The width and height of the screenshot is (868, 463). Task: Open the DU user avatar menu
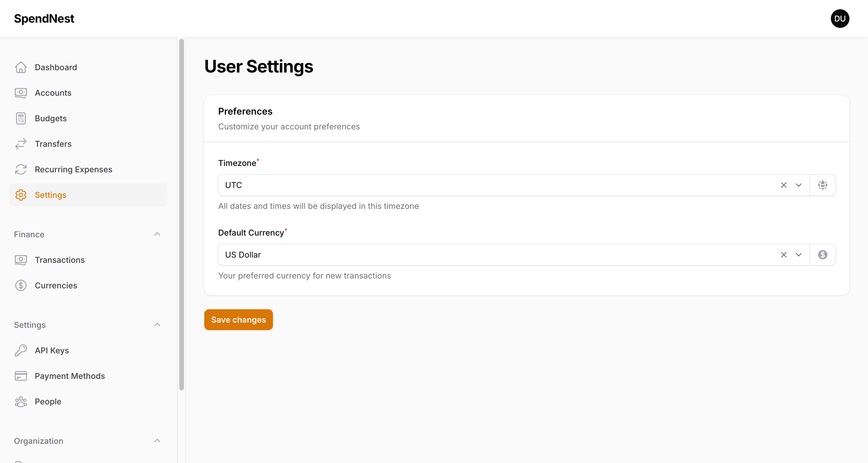(x=840, y=19)
